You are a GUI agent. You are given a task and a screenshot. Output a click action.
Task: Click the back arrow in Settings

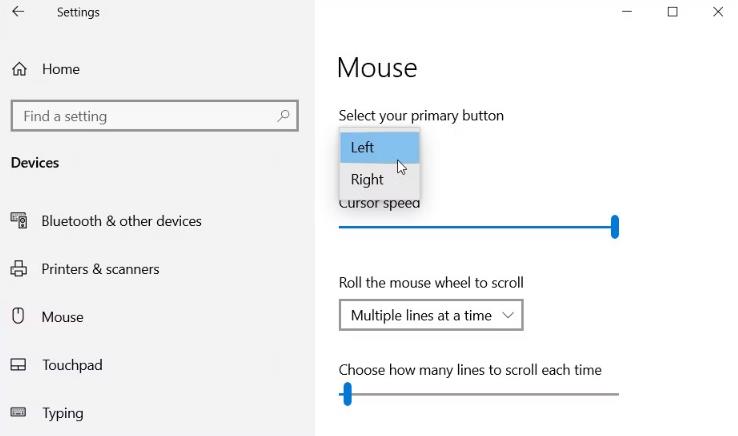[x=18, y=11]
